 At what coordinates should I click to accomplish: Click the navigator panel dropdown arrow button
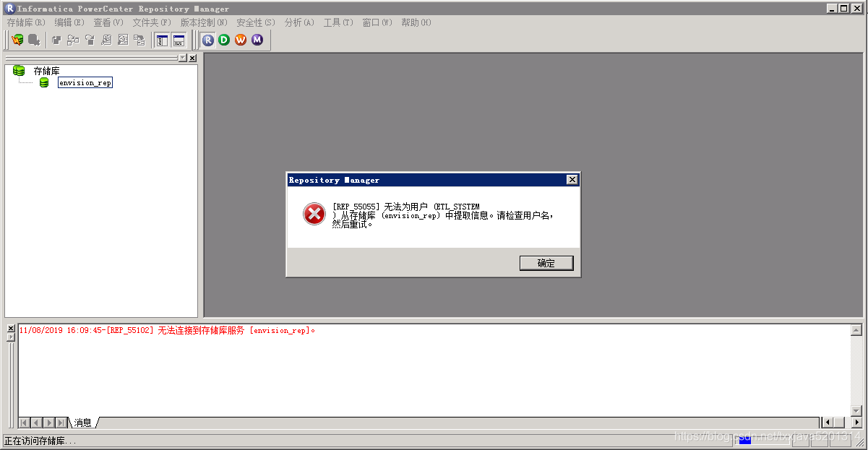click(x=182, y=58)
